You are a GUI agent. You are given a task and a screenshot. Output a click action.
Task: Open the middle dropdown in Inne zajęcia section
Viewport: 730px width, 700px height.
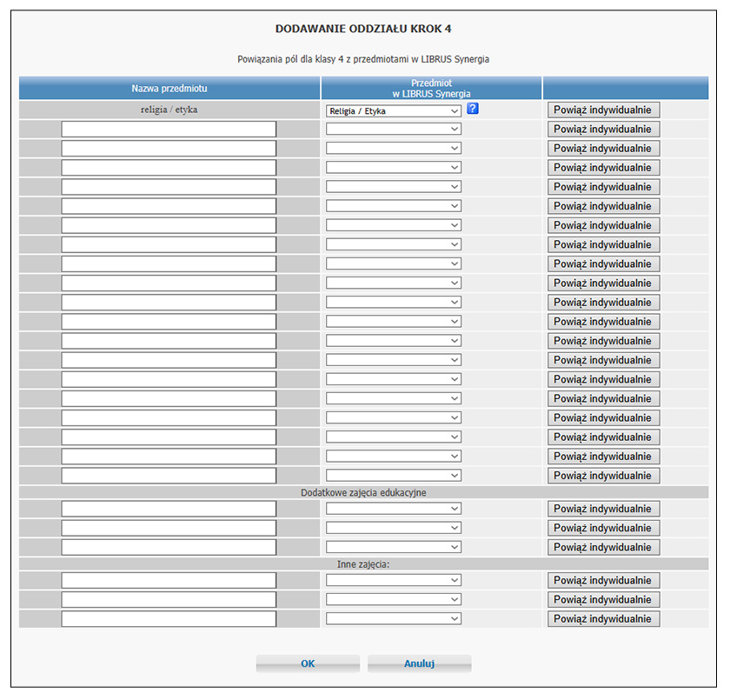(x=393, y=599)
